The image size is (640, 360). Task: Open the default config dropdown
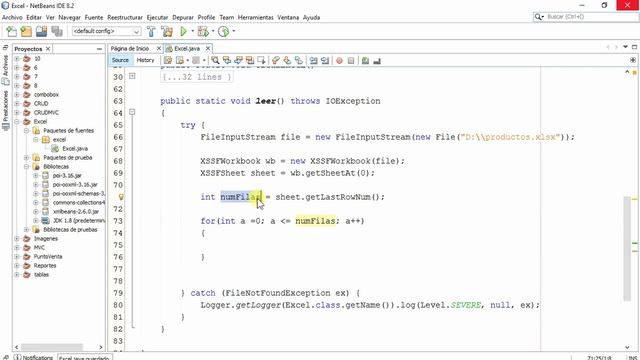(107, 31)
